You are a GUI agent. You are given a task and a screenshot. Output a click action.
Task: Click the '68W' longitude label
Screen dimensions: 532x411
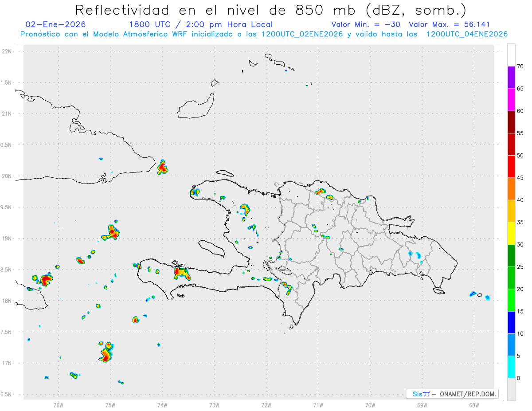474,405
